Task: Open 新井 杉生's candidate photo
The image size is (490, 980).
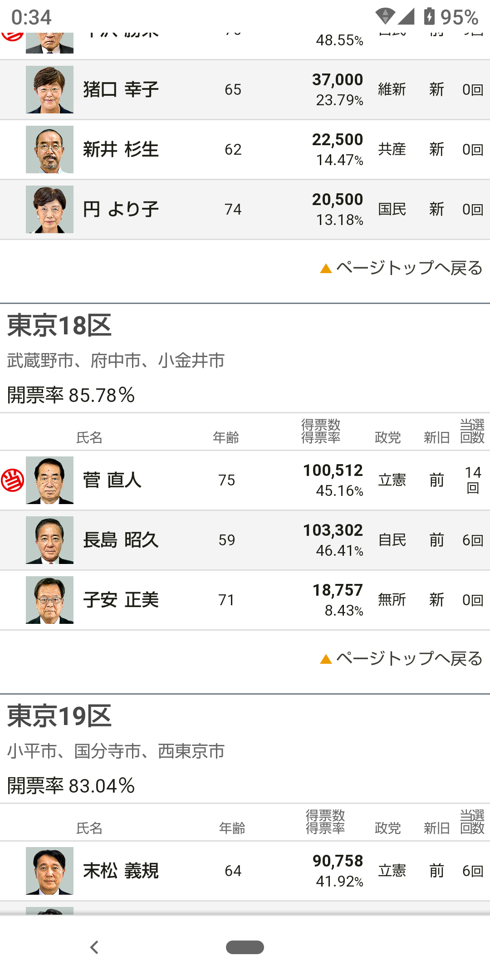Action: pos(49,149)
